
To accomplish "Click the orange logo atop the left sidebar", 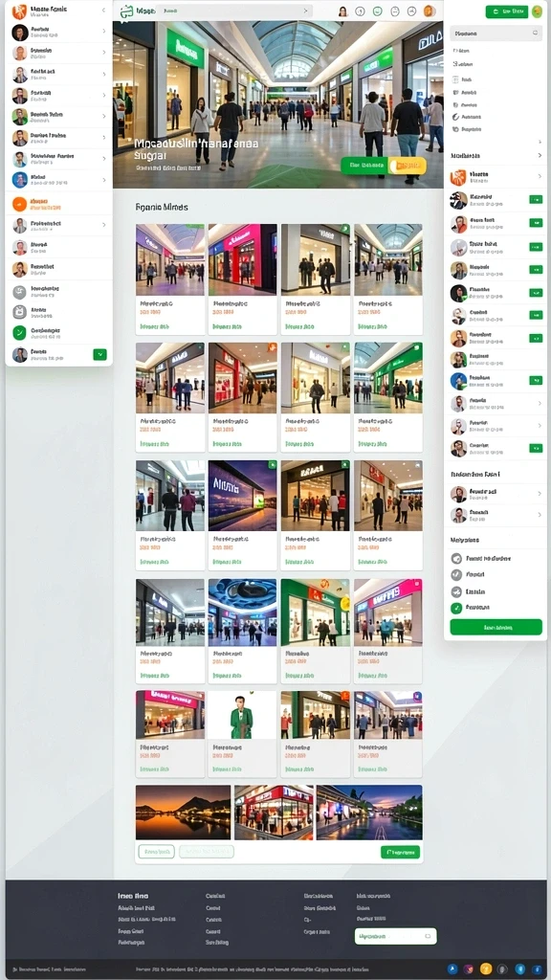I will (x=19, y=11).
